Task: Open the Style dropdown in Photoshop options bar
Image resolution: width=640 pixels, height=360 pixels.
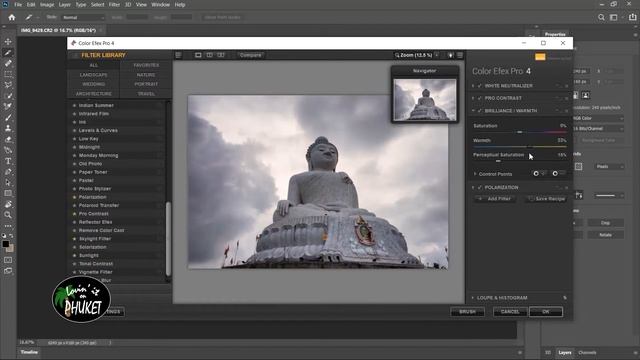Action: tap(83, 18)
